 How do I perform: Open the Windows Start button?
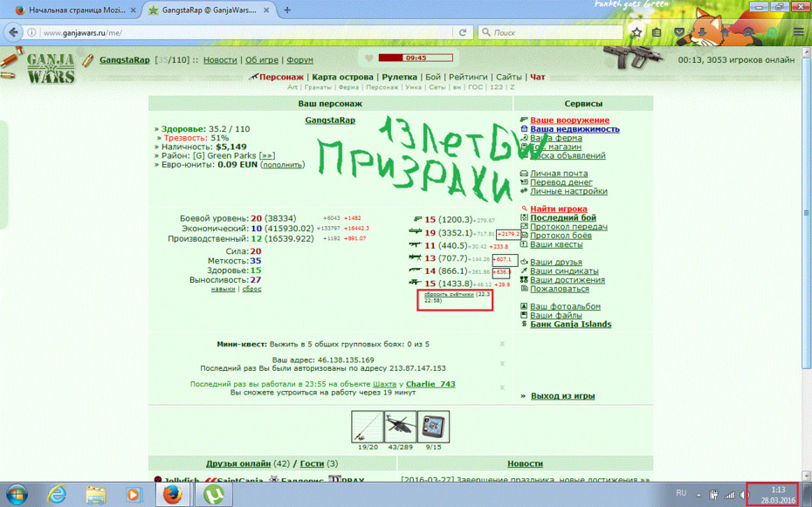tap(16, 495)
